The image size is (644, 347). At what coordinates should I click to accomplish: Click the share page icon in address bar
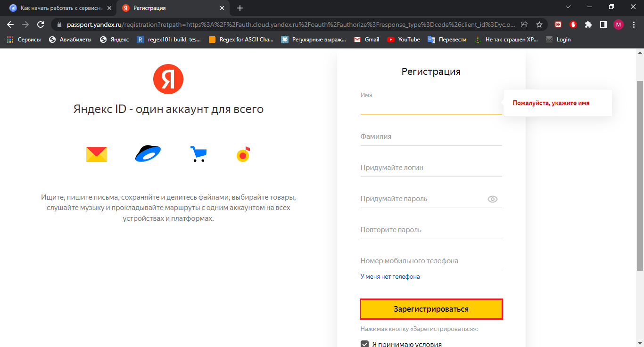pos(524,24)
